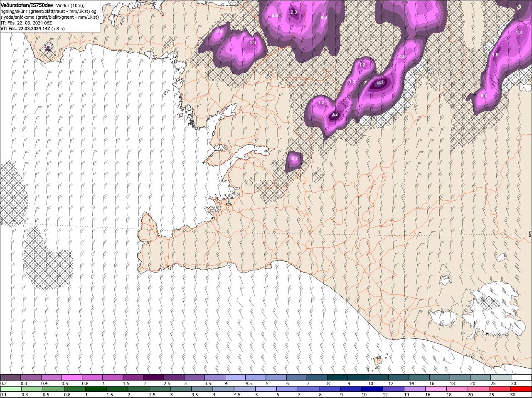The width and height of the screenshot is (532, 398).
Task: Click the 1.3 precipitation value label
Action: click(519, 32)
